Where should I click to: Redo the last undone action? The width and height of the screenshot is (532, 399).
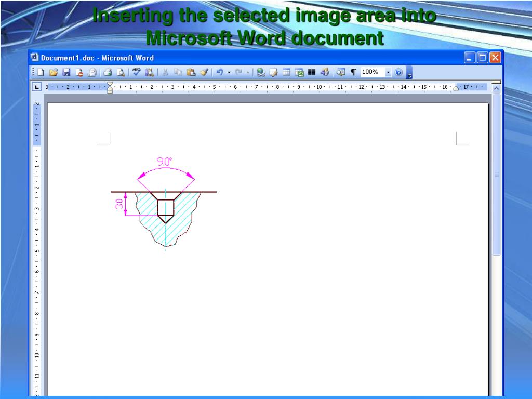239,72
